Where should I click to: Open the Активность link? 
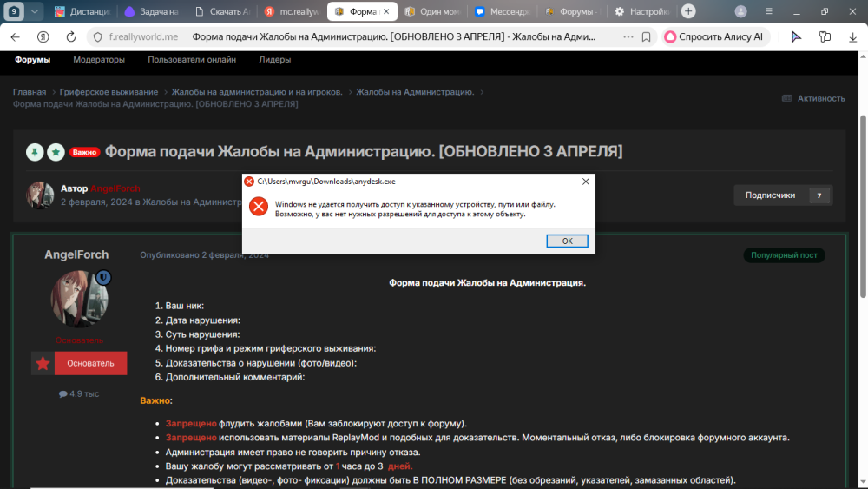[813, 98]
